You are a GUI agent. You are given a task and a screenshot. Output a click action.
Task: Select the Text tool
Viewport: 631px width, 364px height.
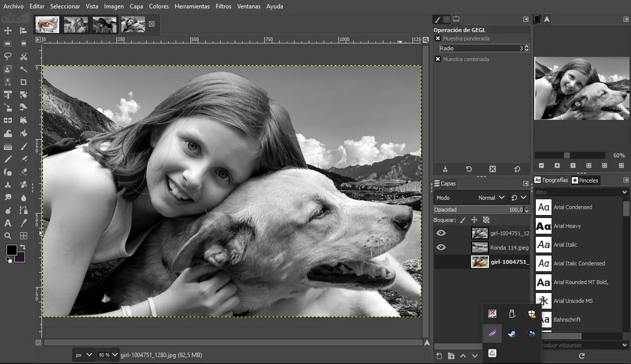[x=8, y=223]
